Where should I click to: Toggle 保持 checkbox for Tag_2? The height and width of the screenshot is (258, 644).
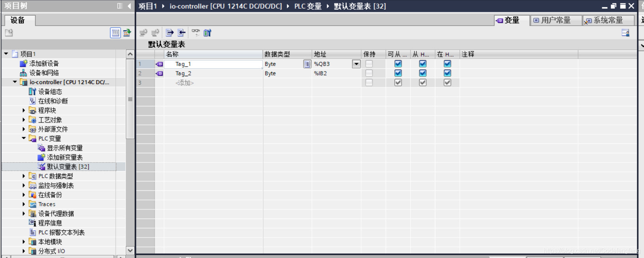coord(369,73)
